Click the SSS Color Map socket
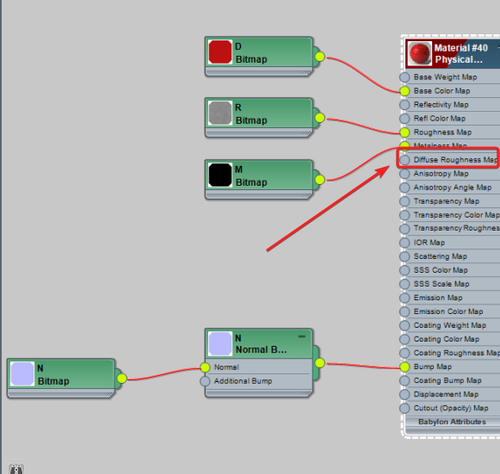Image resolution: width=500 pixels, height=474 pixels. (x=405, y=270)
